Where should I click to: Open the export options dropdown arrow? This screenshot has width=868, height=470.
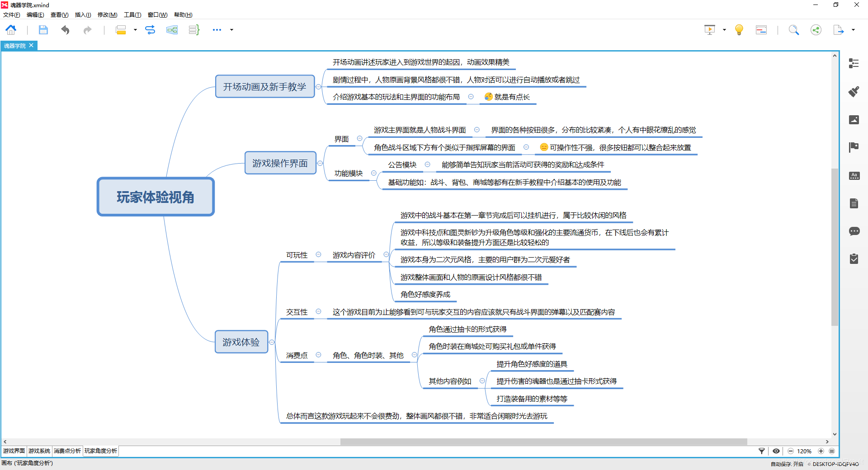853,30
